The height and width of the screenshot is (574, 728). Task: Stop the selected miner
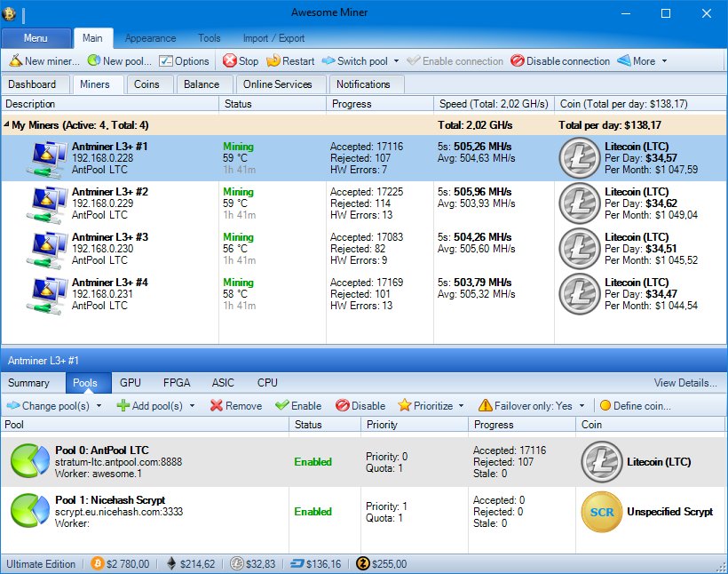point(241,61)
